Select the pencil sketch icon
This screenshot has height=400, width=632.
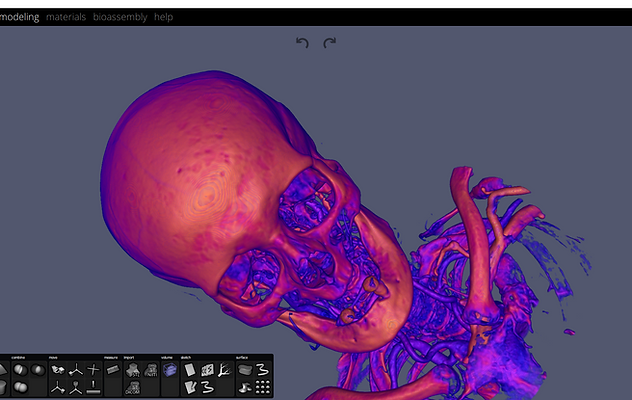click(189, 387)
